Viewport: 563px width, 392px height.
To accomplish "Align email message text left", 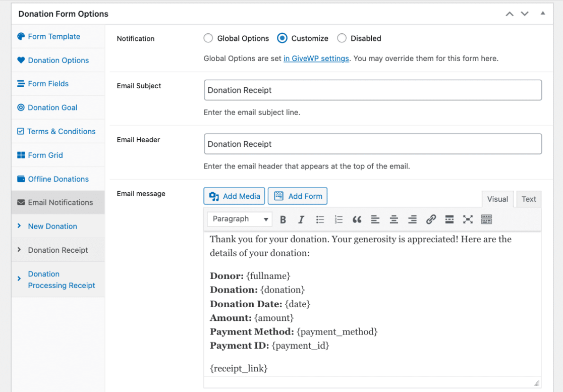I will (375, 219).
